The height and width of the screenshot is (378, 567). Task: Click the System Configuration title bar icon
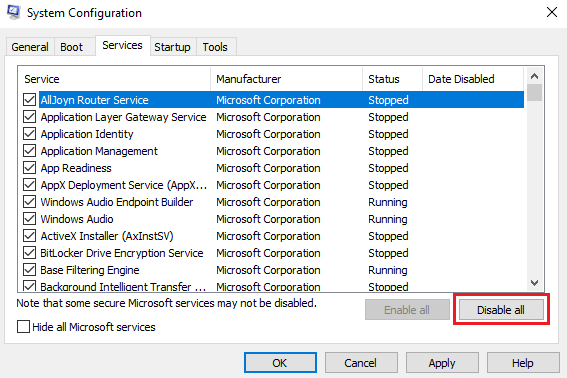coord(14,12)
